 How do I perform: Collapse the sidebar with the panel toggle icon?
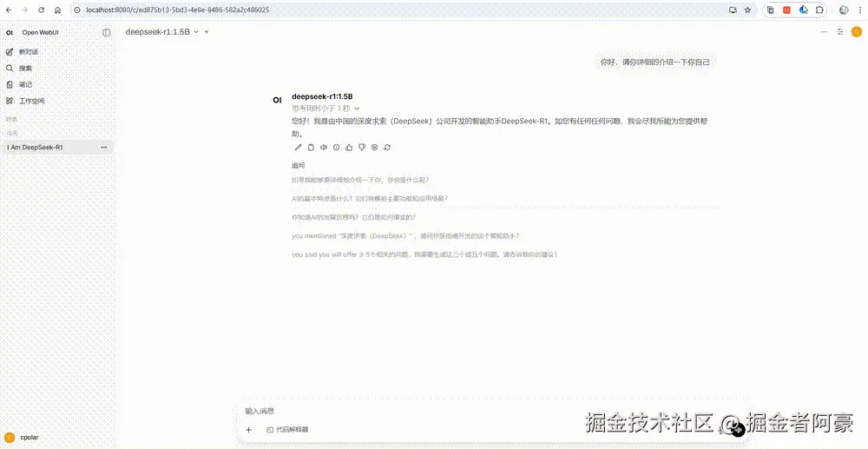point(107,33)
